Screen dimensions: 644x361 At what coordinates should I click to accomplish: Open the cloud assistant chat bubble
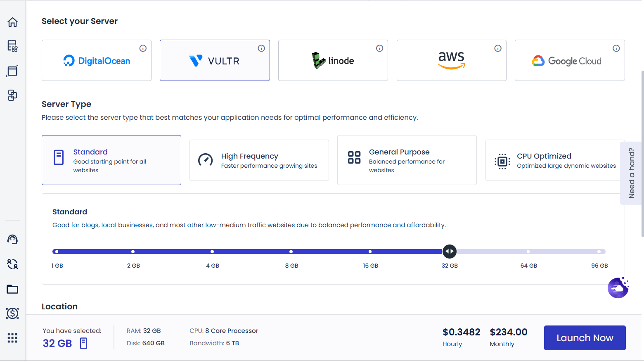pos(618,287)
